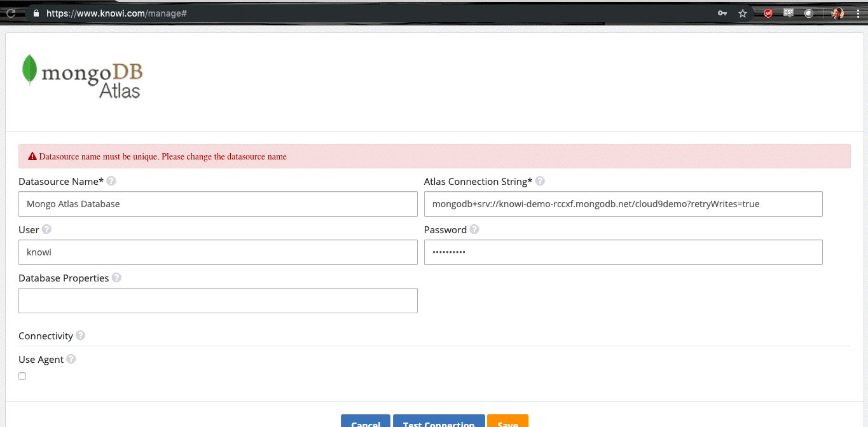Click the Datasource Name input field
This screenshot has width=868, height=427.
tap(218, 204)
